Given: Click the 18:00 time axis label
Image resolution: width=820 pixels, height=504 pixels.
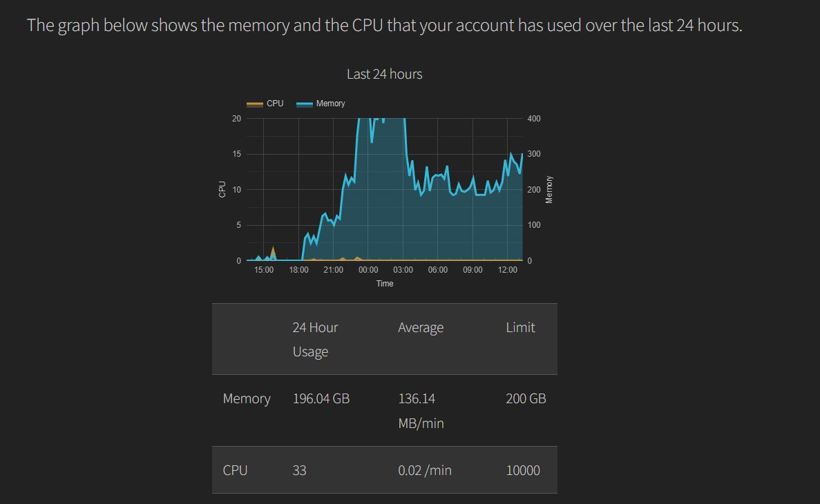Looking at the screenshot, I should pyautogui.click(x=298, y=270).
